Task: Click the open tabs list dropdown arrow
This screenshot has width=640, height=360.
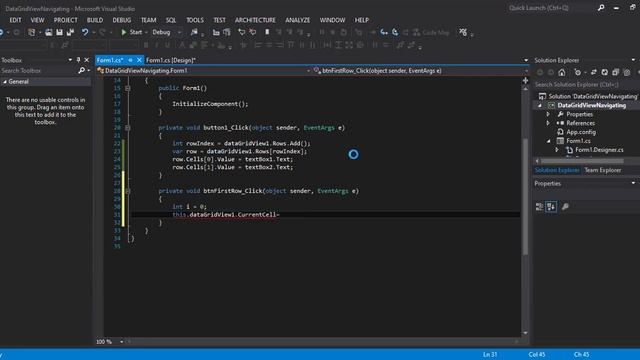Action: click(x=526, y=60)
